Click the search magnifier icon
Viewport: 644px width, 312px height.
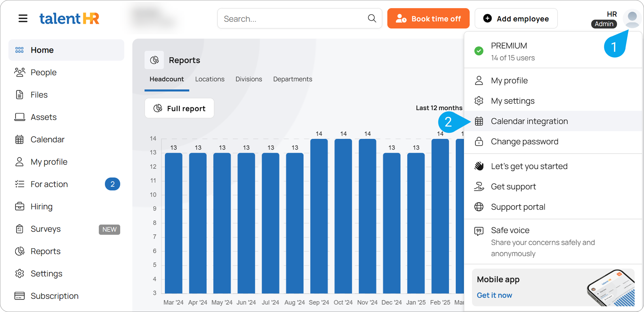372,18
